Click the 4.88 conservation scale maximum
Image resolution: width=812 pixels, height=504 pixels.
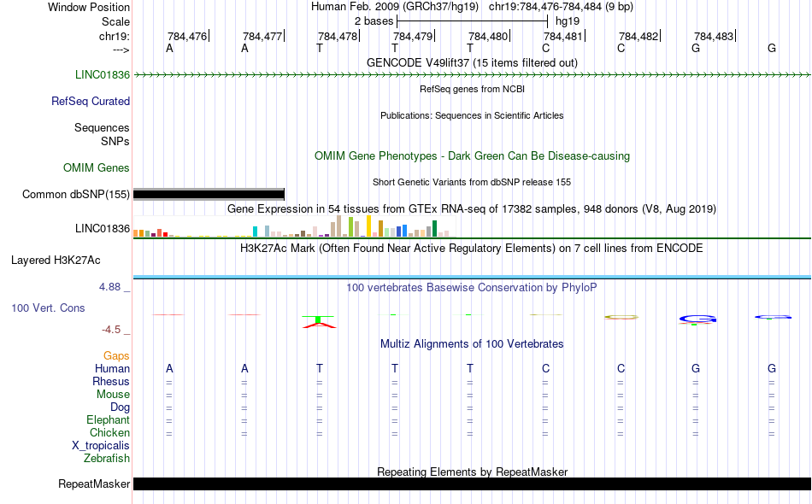[109, 287]
